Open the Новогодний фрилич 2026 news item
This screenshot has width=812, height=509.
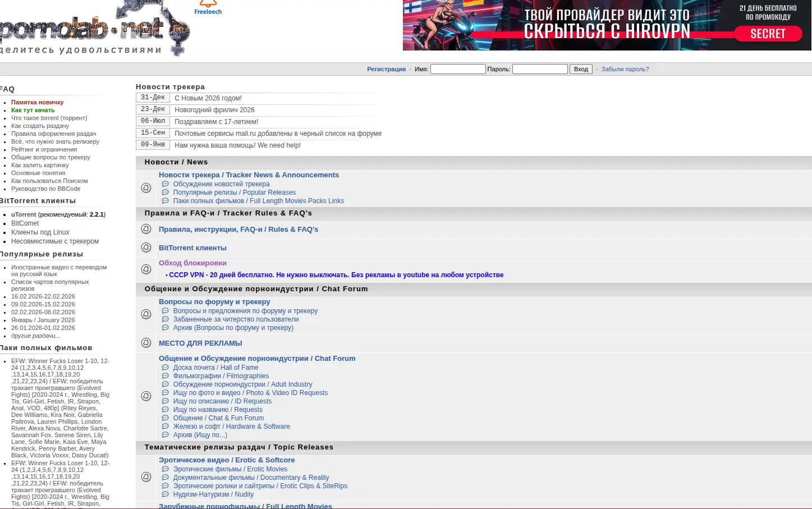click(x=214, y=110)
